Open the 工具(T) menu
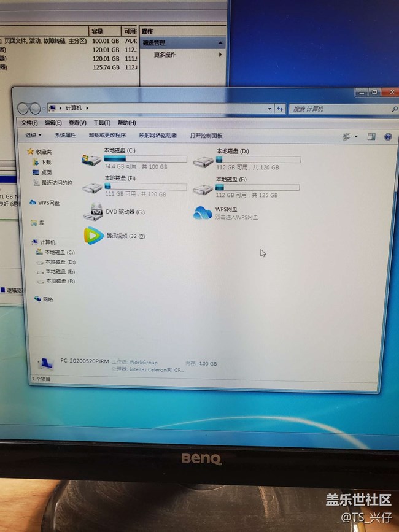399x532 pixels. point(102,123)
